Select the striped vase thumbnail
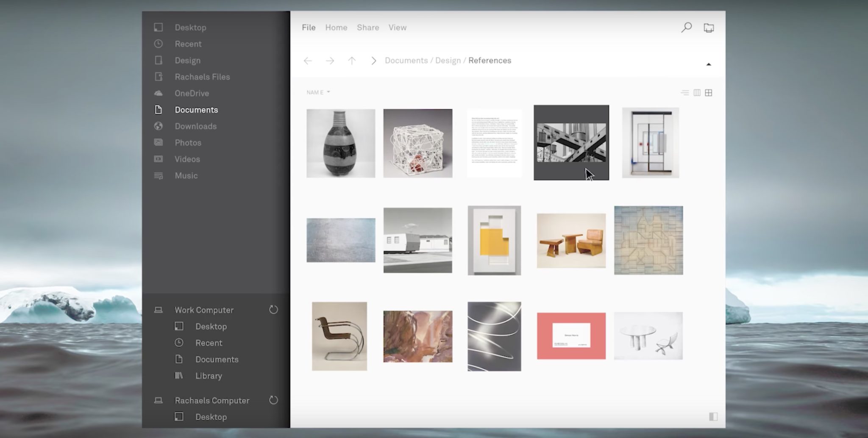The height and width of the screenshot is (438, 868). (x=341, y=143)
